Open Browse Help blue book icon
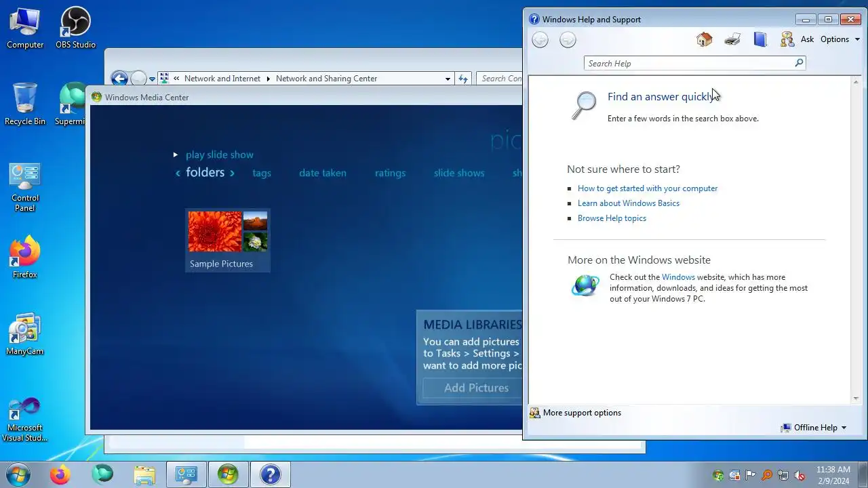Screen dimensions: 868x488 coord(759,39)
